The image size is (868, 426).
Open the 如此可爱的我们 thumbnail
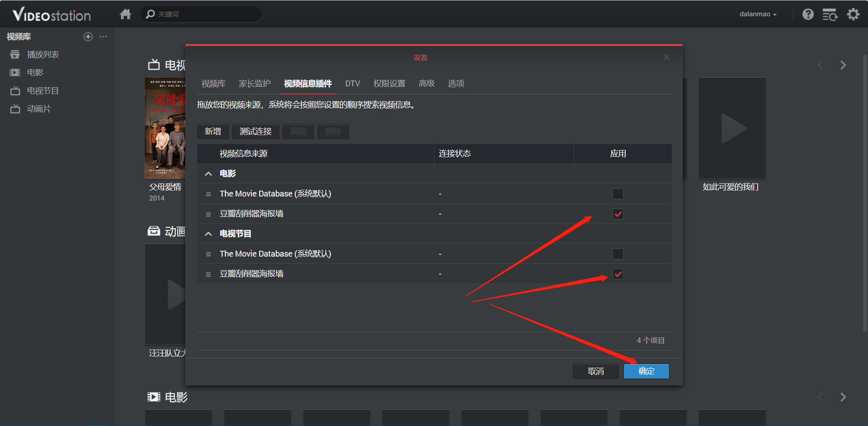pyautogui.click(x=732, y=128)
